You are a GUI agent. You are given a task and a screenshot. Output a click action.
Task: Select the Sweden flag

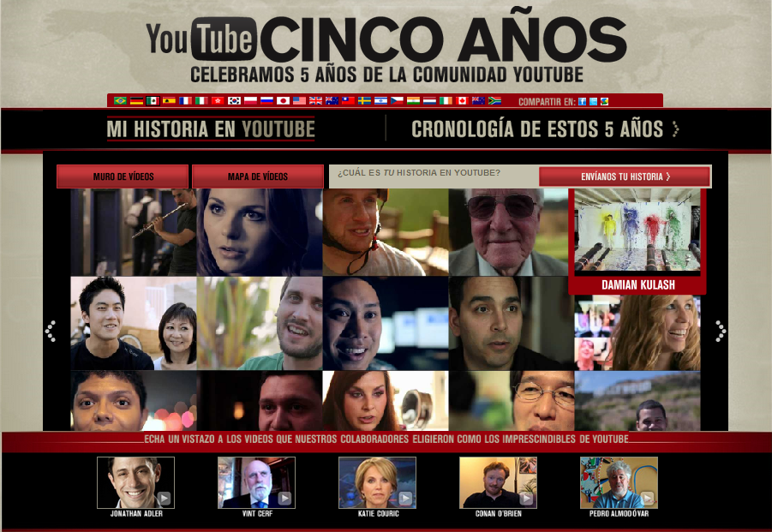click(364, 101)
